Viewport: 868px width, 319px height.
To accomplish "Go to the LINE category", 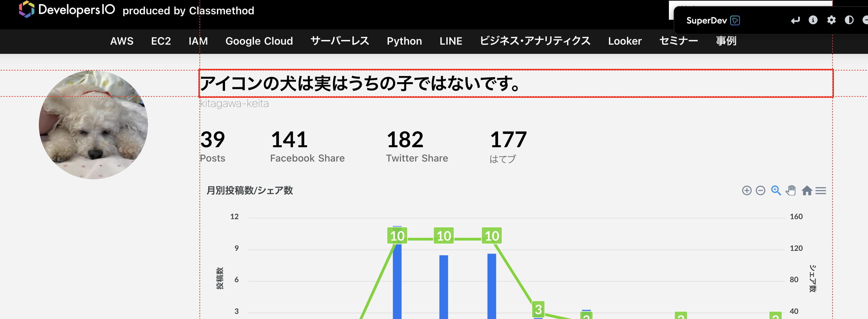I will click(451, 41).
